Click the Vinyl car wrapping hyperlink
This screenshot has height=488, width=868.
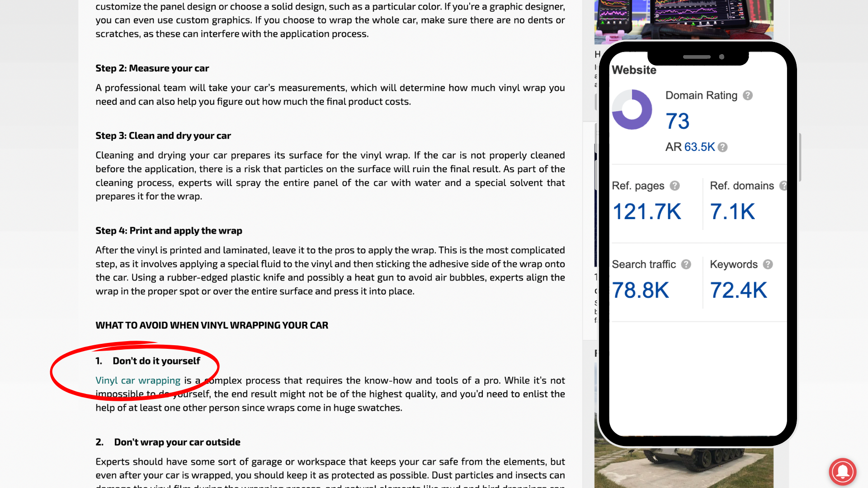pos(138,380)
